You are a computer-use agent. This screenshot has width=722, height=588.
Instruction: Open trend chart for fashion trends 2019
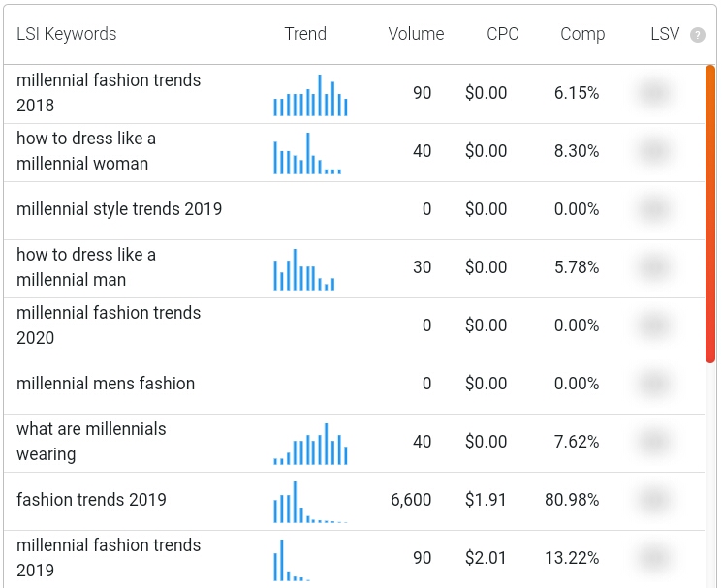pyautogui.click(x=310, y=502)
